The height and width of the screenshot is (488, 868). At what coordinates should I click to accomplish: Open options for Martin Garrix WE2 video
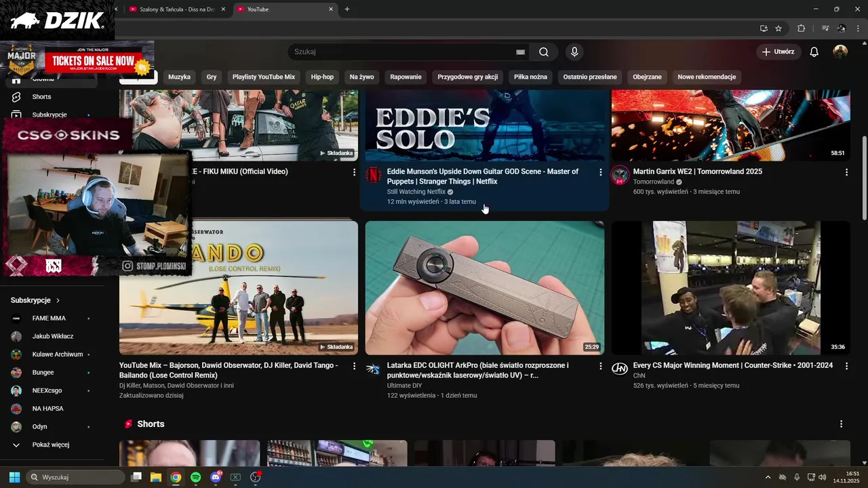pyautogui.click(x=846, y=172)
